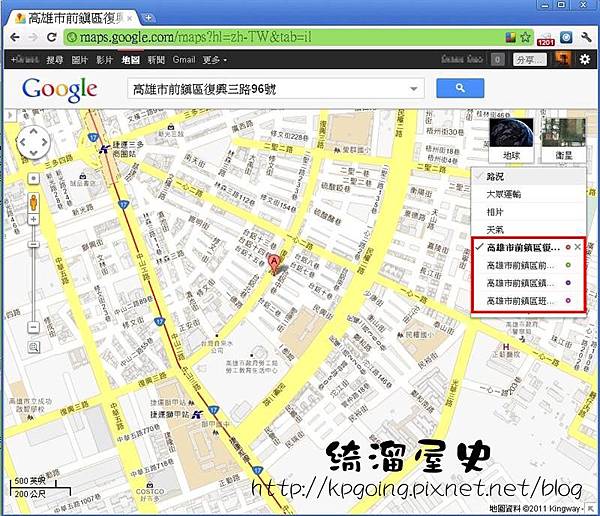Click the 捷運三多商圈站 metro station icon
Image resolution: width=600 pixels, height=516 pixels.
click(103, 149)
